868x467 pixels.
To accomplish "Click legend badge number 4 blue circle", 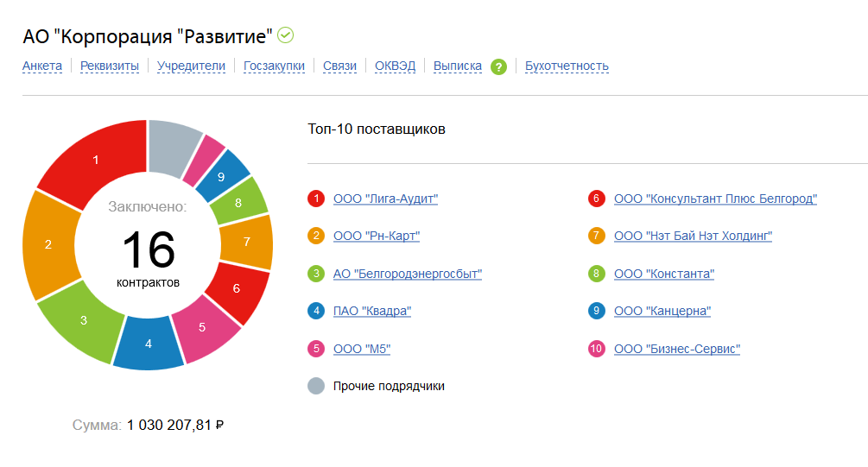I will coord(316,311).
